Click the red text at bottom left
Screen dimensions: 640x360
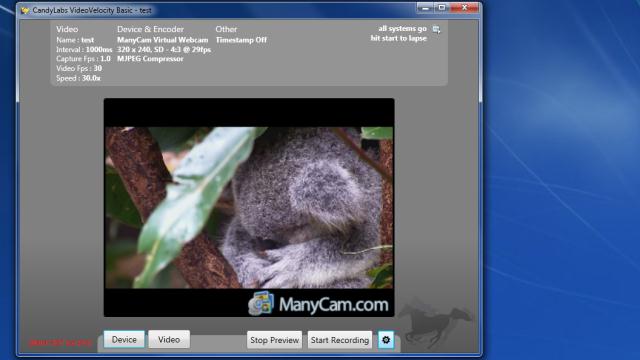point(61,343)
